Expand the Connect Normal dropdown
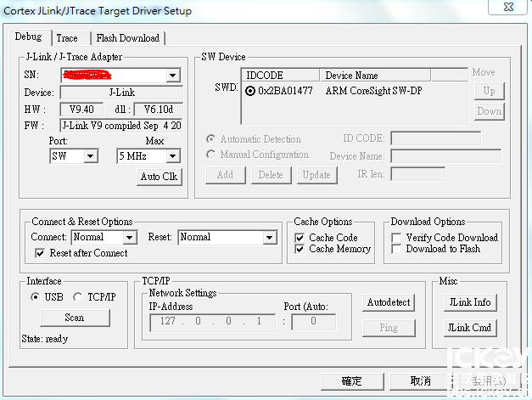The image size is (532, 400). tap(129, 238)
